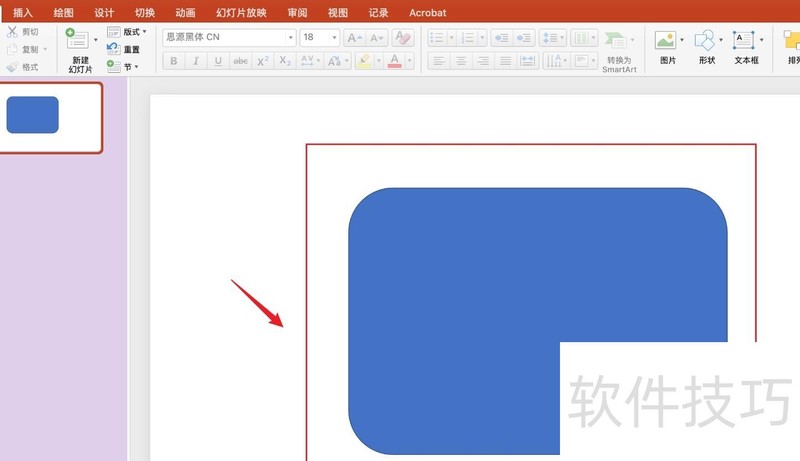This screenshot has height=461, width=800.
Task: Click the Cut (剪切) scissors icon
Action: 12,32
